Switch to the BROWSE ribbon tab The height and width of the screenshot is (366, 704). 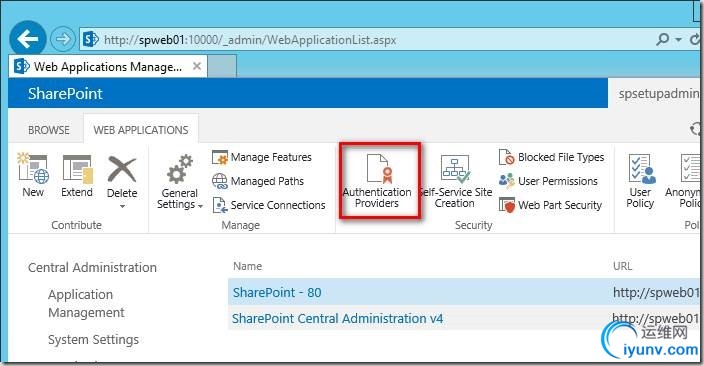pyautogui.click(x=48, y=130)
